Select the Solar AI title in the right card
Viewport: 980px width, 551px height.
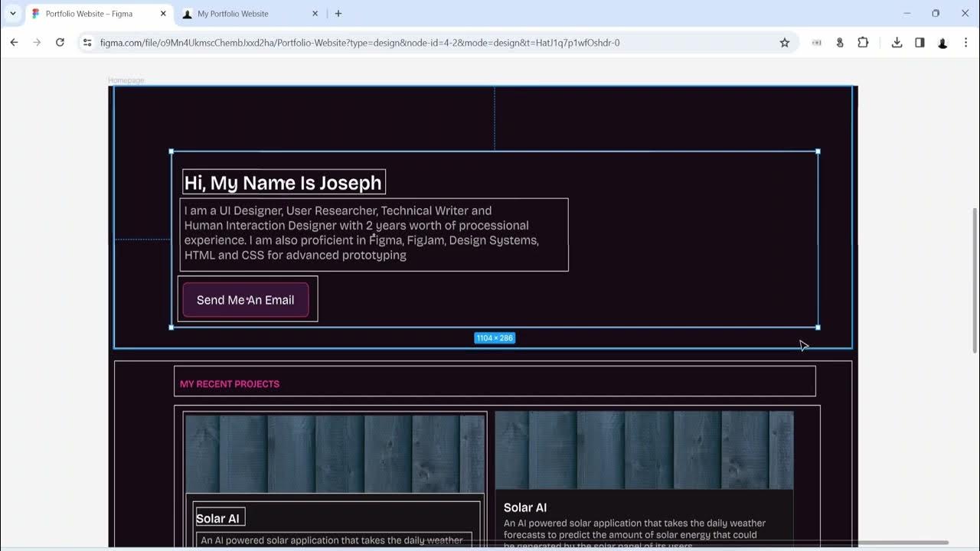525,507
